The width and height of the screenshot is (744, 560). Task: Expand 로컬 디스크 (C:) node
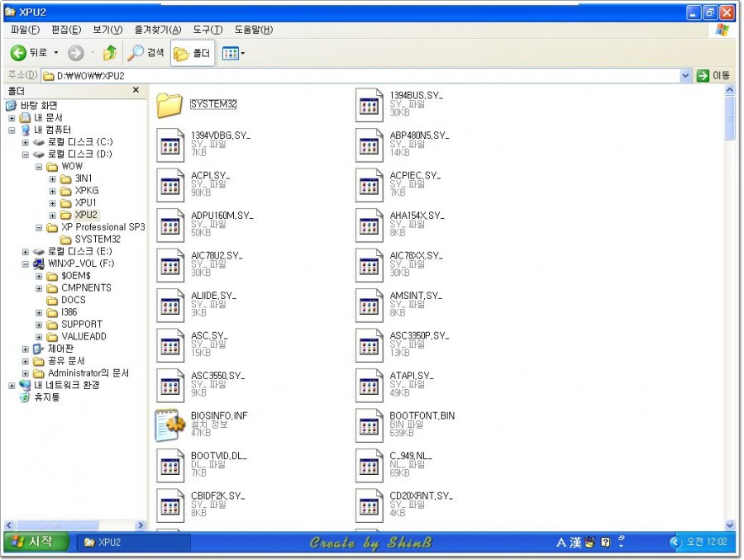point(25,142)
